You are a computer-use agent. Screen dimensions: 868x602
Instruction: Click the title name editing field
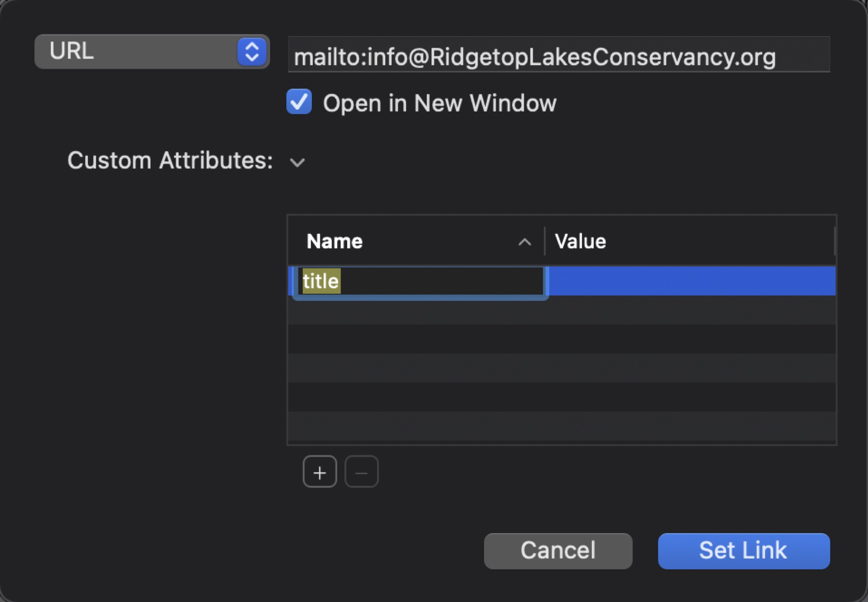[420, 281]
